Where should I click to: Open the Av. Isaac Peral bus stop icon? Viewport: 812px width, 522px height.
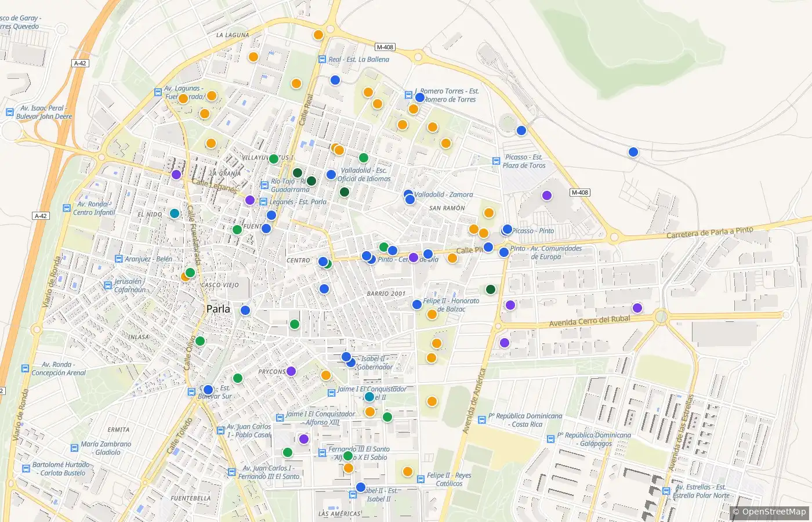tap(9, 112)
